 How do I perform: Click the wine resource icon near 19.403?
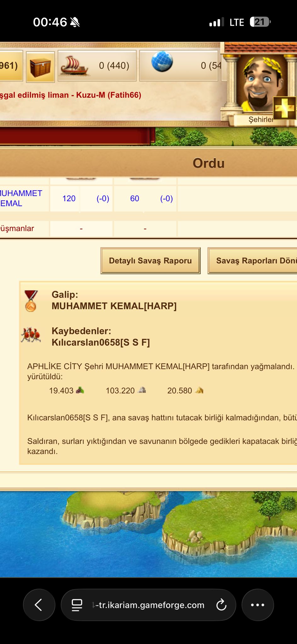coord(80,390)
